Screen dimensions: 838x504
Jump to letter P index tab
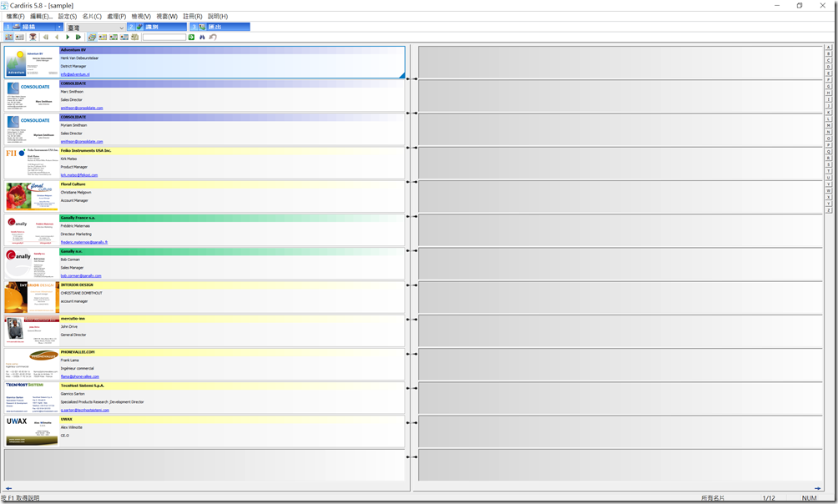pyautogui.click(x=829, y=145)
